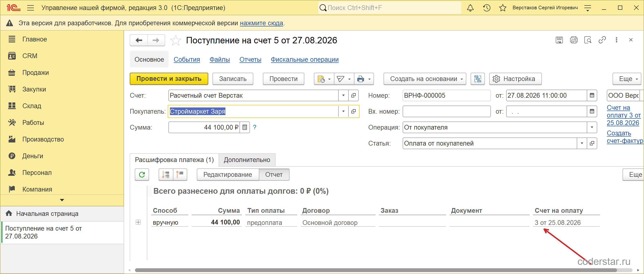This screenshot has width=644, height=274.
Task: Add document to favorites star
Action: pos(176,40)
